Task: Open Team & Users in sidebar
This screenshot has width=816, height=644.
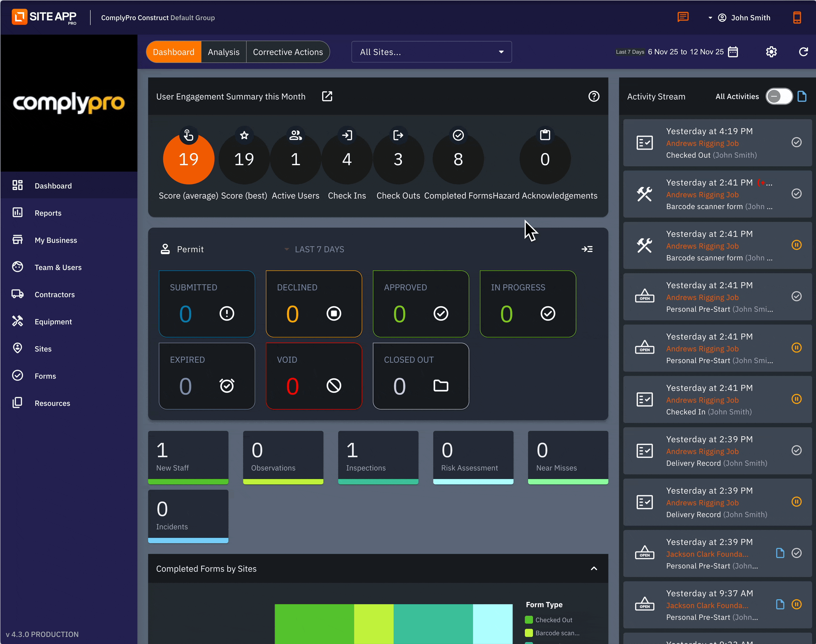Action: tap(58, 267)
